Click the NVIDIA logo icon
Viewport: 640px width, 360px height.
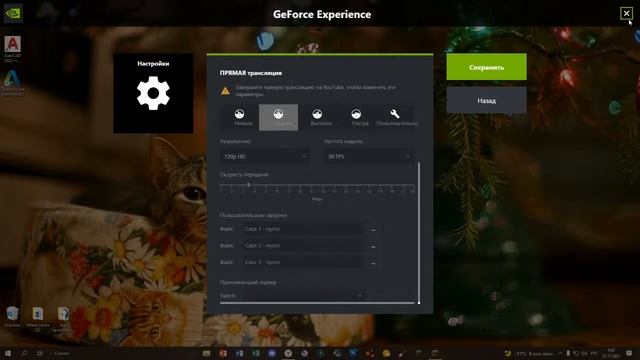coord(13,13)
